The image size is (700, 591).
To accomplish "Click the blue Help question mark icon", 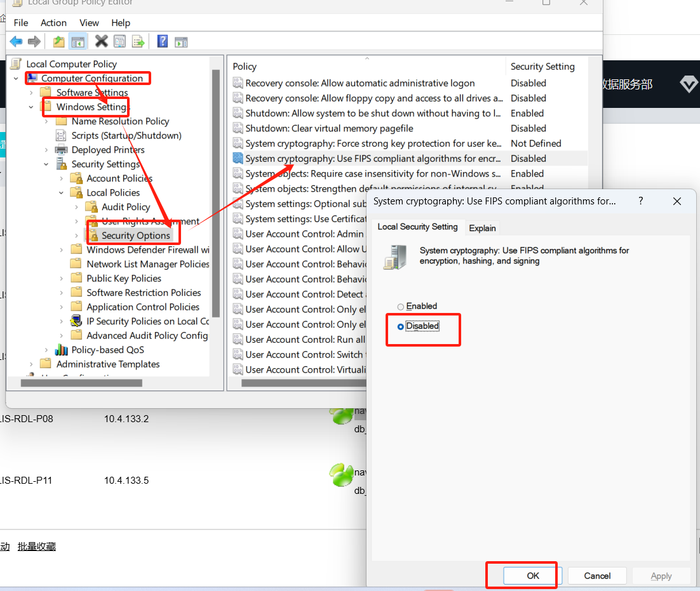I will point(163,41).
